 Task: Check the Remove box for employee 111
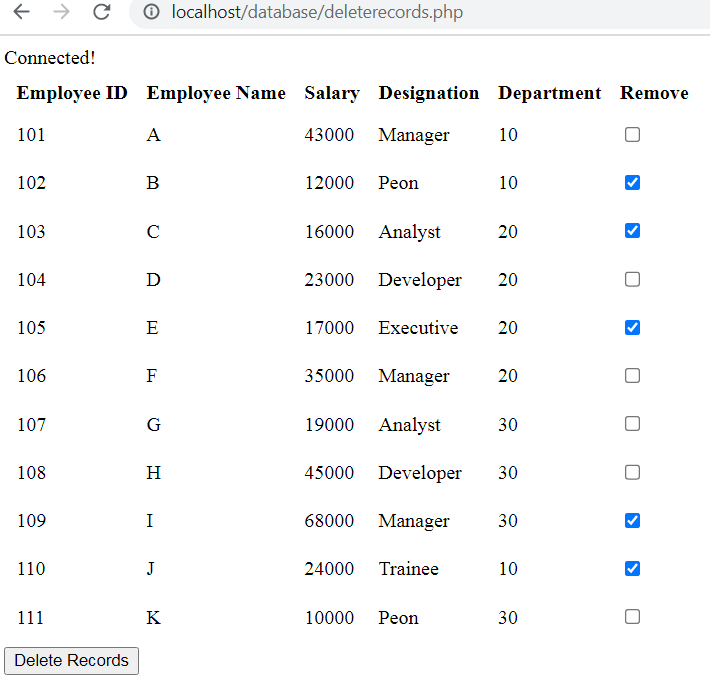[x=632, y=617]
